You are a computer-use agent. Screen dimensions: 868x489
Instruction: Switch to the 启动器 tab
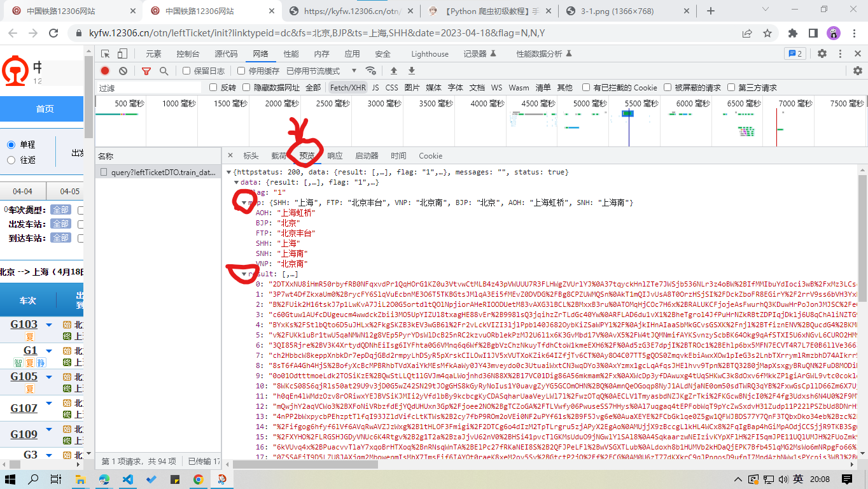click(367, 155)
